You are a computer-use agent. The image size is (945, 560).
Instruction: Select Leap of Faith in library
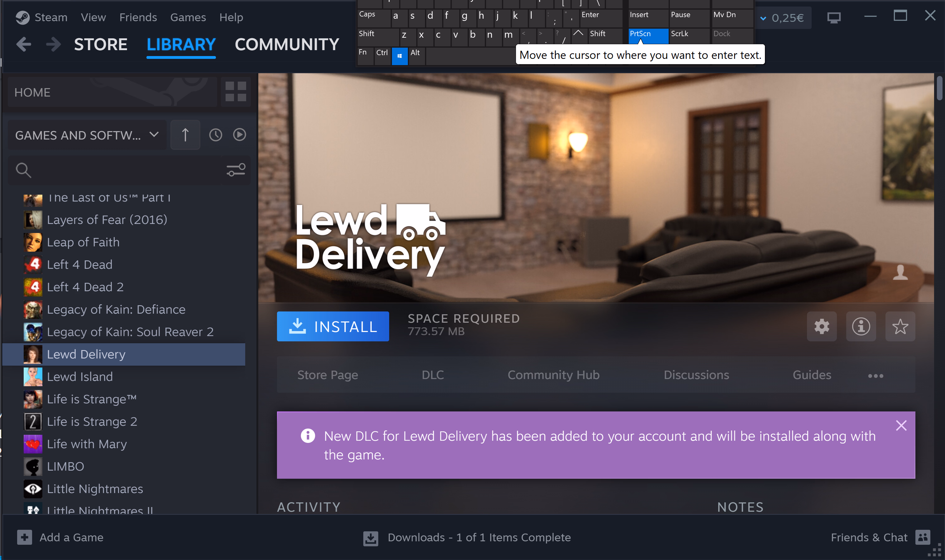tap(124, 242)
